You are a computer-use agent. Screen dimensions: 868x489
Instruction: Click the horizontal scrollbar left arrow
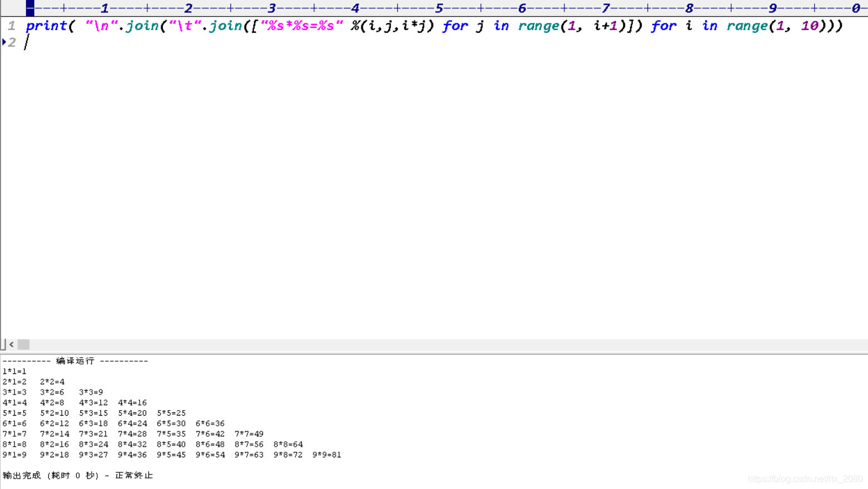pyautogui.click(x=12, y=345)
